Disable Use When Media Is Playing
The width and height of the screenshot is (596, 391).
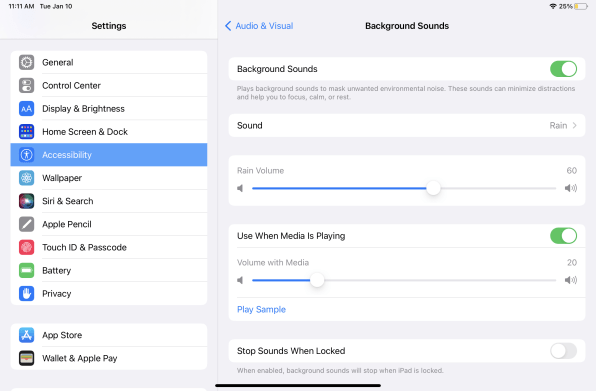click(x=563, y=236)
